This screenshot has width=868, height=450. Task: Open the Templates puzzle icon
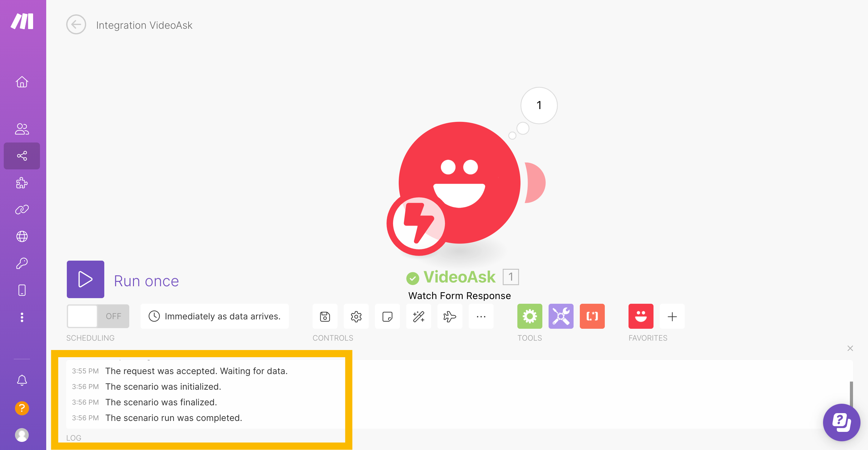tap(22, 183)
